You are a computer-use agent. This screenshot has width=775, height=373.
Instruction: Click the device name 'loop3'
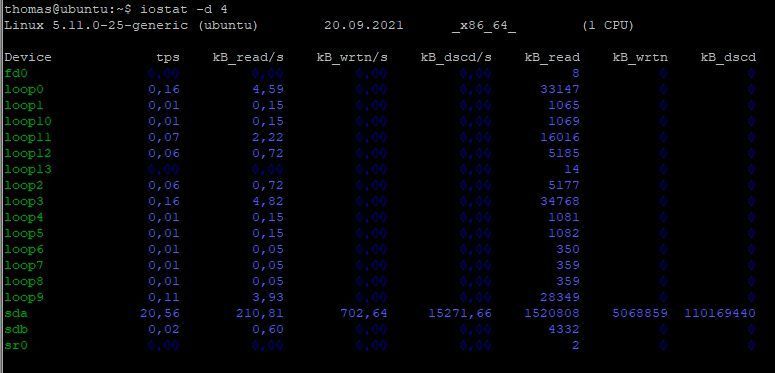pos(24,202)
